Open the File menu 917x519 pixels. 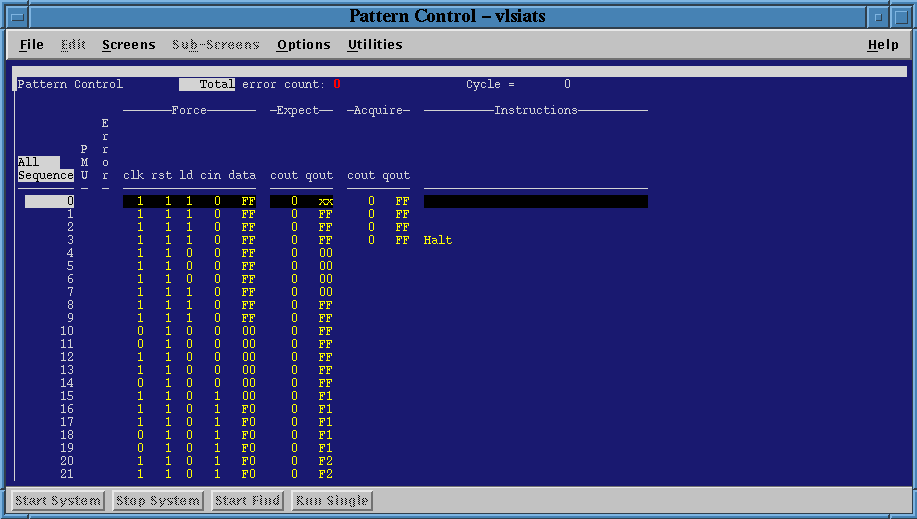[32, 45]
